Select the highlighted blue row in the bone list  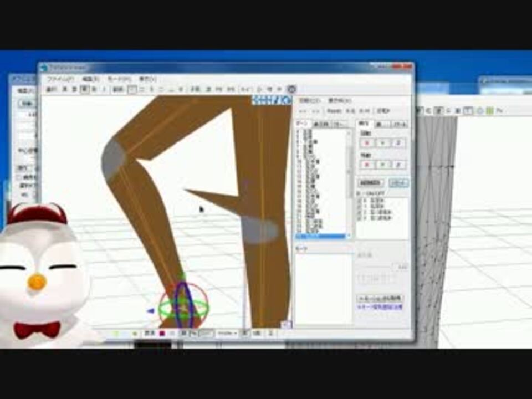321,237
